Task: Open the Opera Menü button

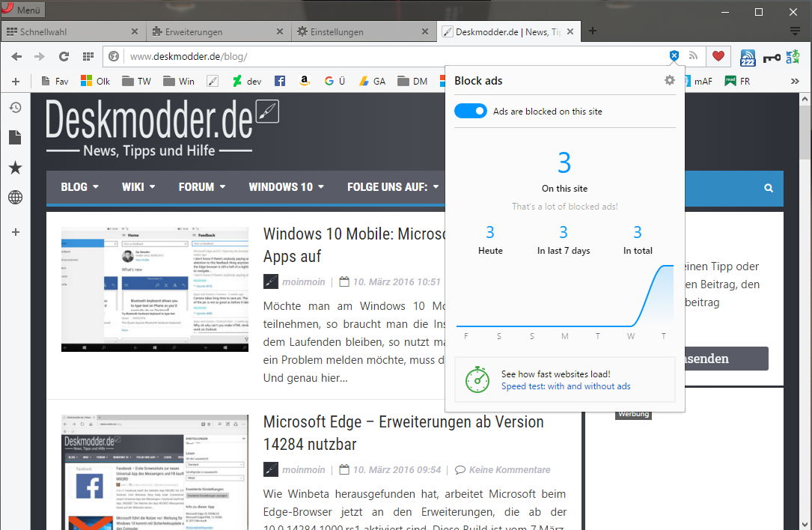Action: point(22,10)
